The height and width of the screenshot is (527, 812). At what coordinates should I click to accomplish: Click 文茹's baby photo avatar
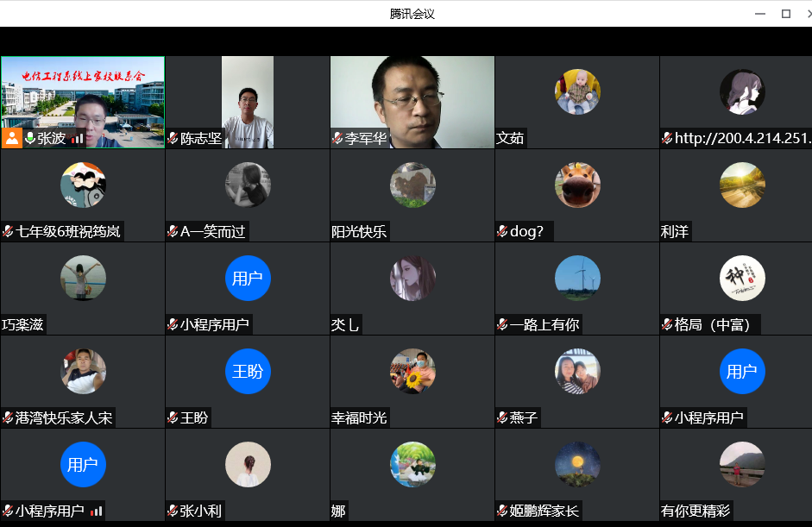point(577,92)
